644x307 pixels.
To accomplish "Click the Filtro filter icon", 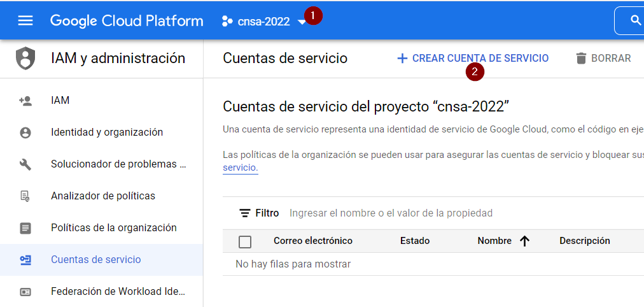I will [x=245, y=213].
